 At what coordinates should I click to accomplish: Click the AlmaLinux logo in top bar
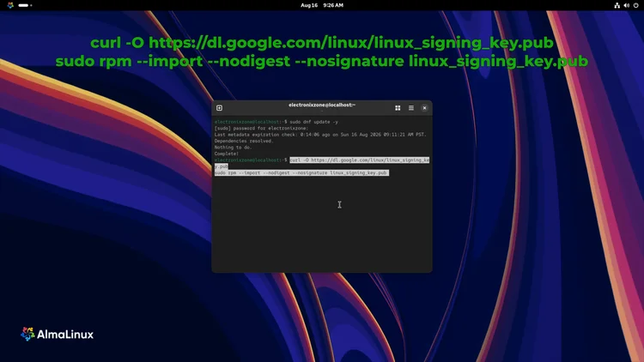click(x=10, y=5)
